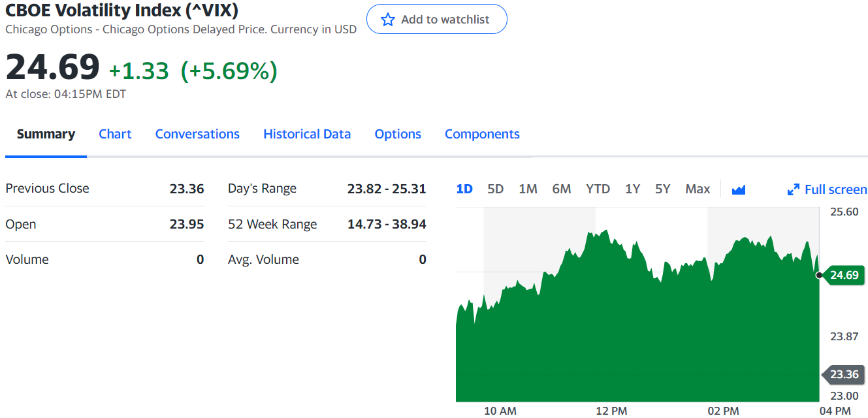Click the 24.69 current price chart marker
Screen dimensions: 868x418
[843, 275]
